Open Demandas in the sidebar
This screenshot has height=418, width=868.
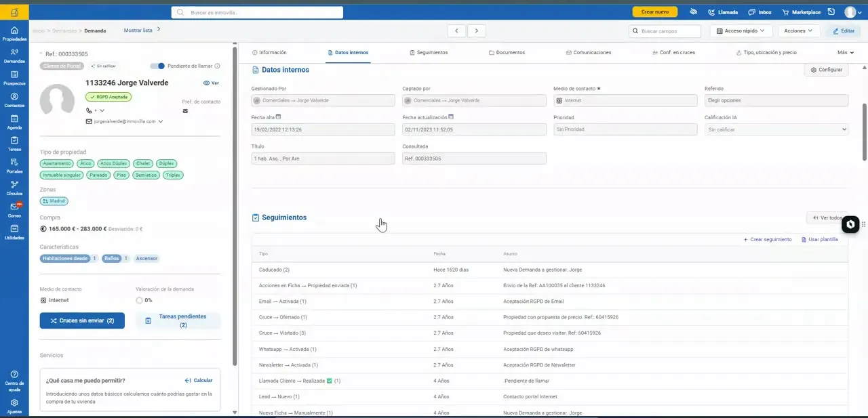(x=14, y=56)
